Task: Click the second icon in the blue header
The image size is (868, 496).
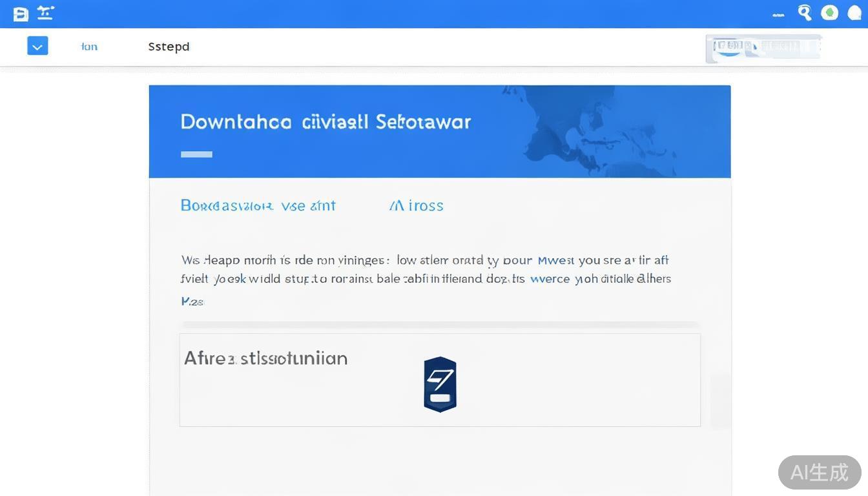Action: pyautogui.click(x=45, y=13)
